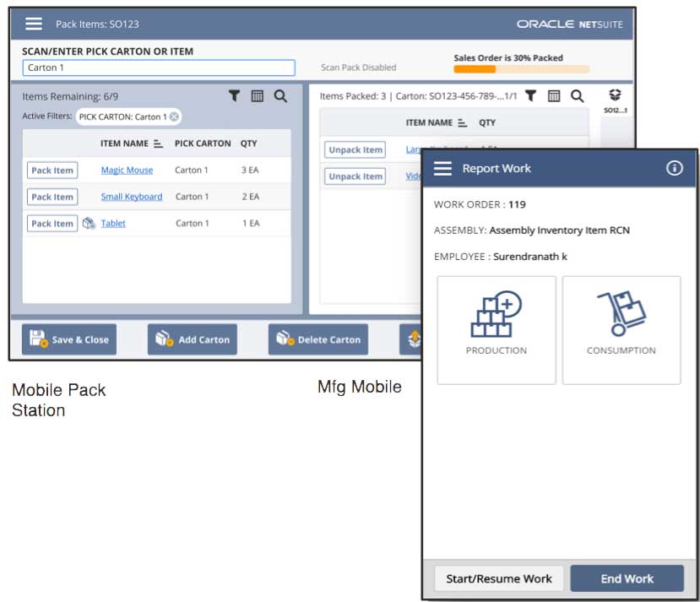The width and height of the screenshot is (700, 602).
Task: Open the Report Work hamburger menu
Action: pos(443,168)
